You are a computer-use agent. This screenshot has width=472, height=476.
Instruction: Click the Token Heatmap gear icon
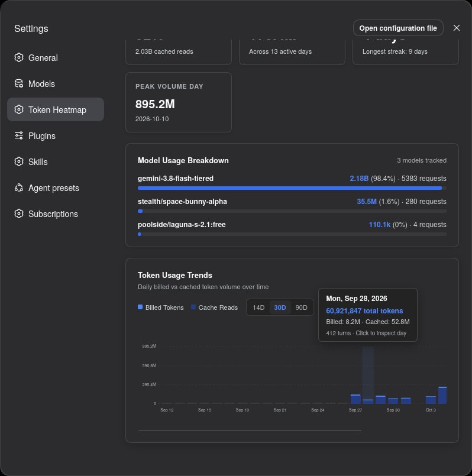pos(19,109)
